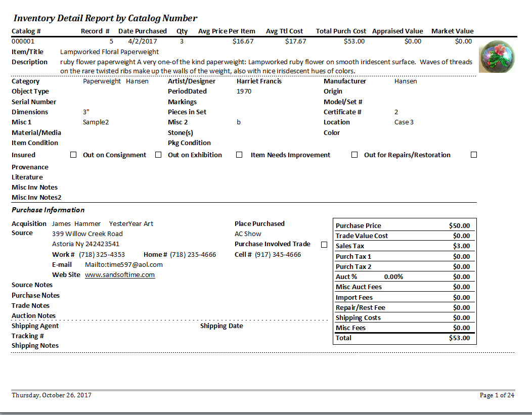The height and width of the screenshot is (415, 532).
Task: Click the Astoria Ny 242423541 address line
Action: [x=85, y=244]
